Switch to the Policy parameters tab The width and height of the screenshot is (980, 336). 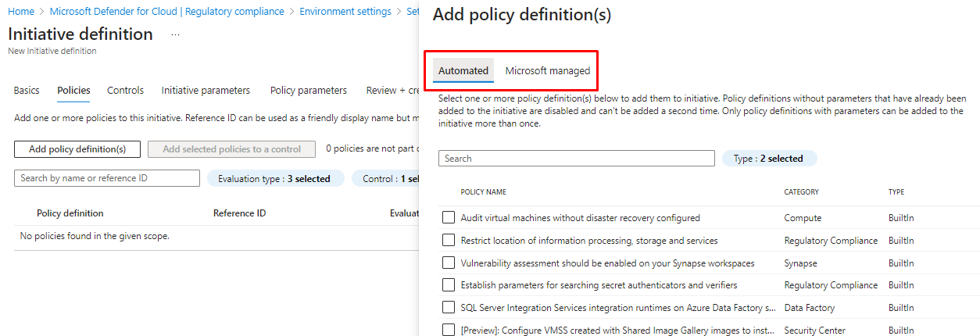[309, 91]
